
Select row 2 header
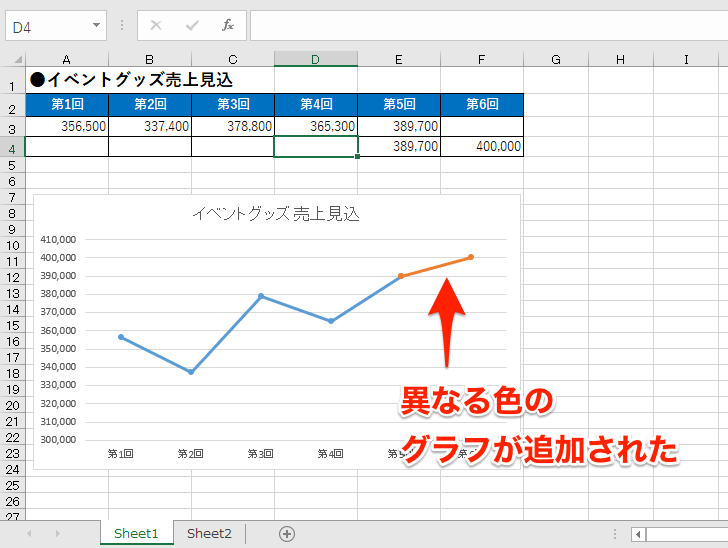click(12, 105)
